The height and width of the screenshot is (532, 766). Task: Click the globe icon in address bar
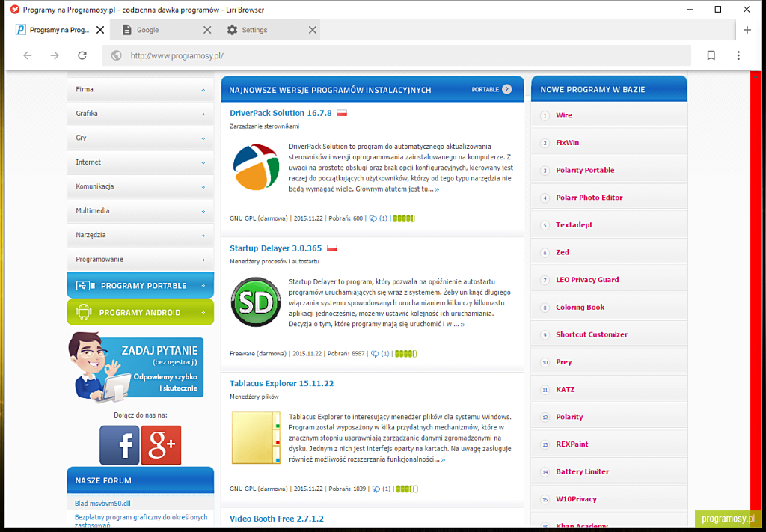click(116, 55)
